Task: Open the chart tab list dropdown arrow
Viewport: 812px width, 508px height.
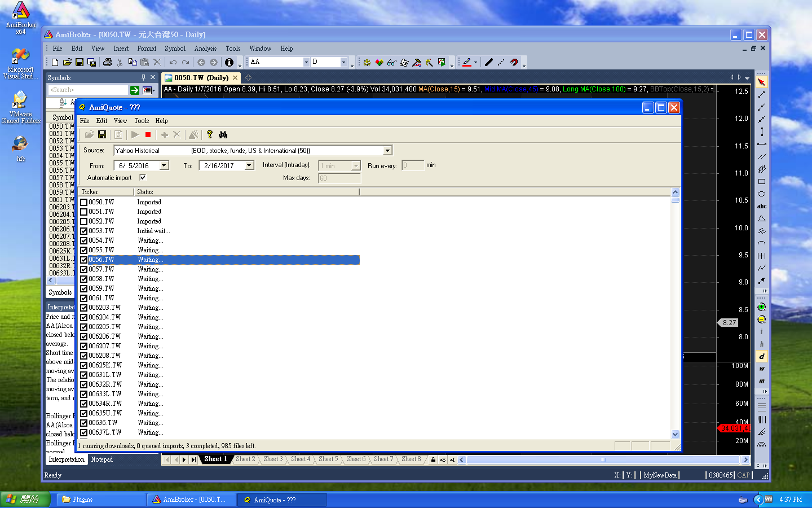Action: point(747,77)
